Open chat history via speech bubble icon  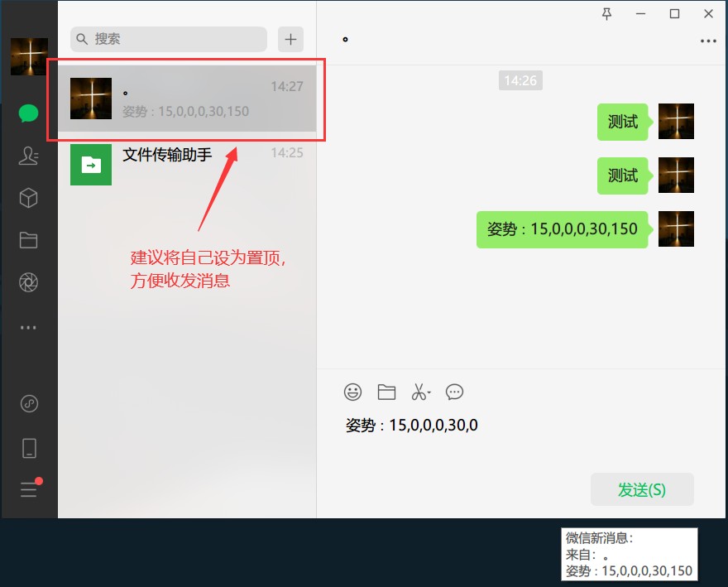[454, 392]
